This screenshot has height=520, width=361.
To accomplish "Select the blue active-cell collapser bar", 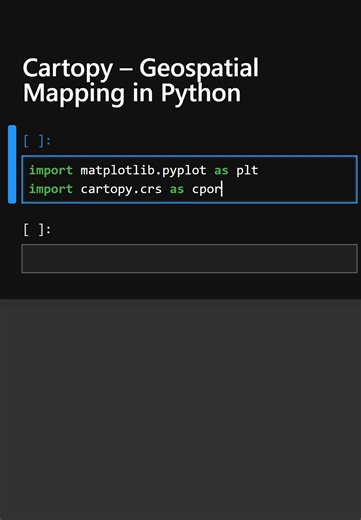I will point(12,164).
